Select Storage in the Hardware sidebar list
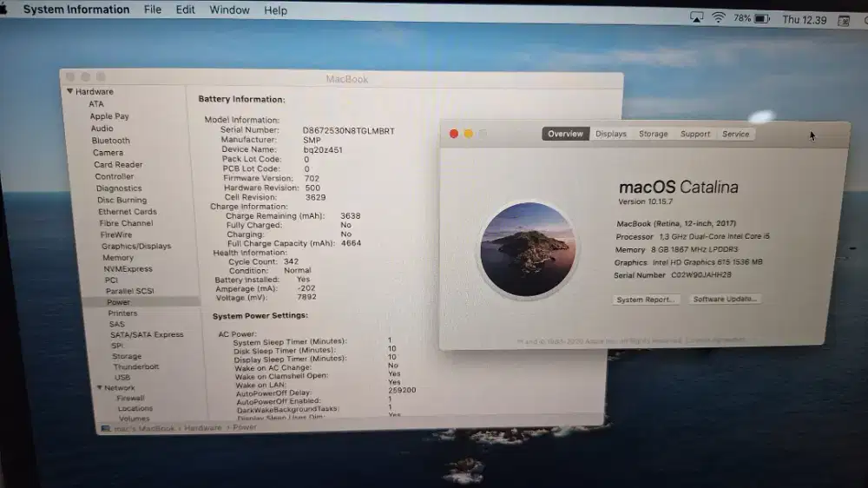Screen dimensions: 868x488 pos(127,356)
